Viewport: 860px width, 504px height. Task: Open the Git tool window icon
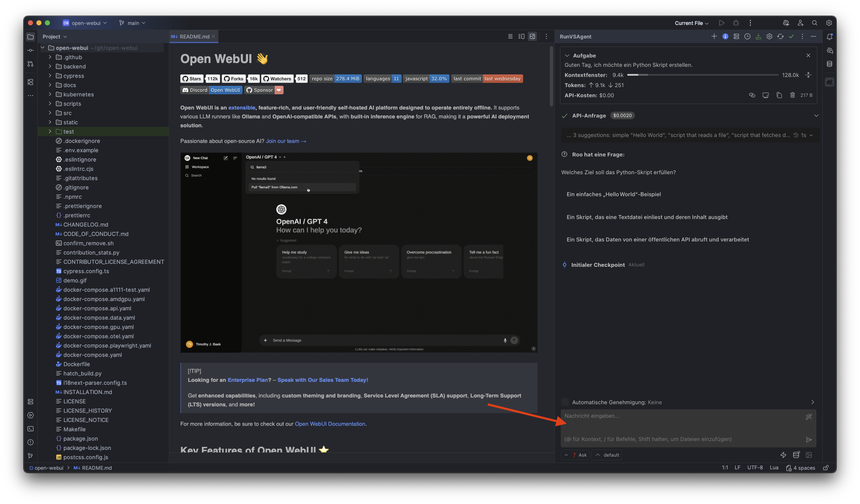pos(30,456)
